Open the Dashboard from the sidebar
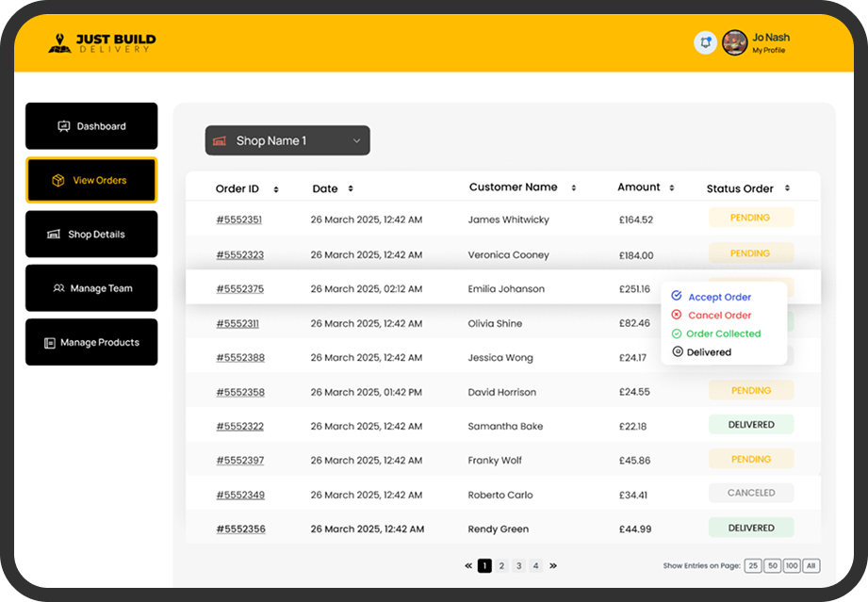Viewport: 868px width, 602px height. pyautogui.click(x=90, y=125)
